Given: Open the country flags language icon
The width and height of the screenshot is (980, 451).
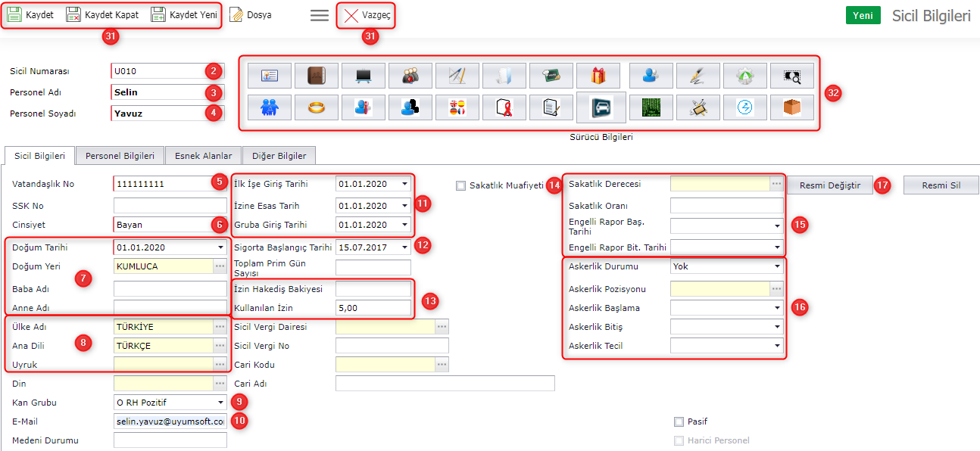Looking at the screenshot, I should [457, 107].
